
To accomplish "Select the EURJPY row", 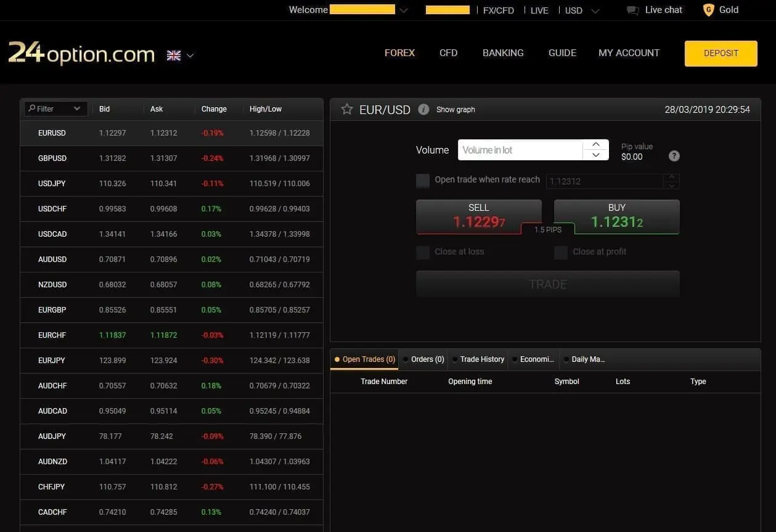I will click(x=171, y=361).
